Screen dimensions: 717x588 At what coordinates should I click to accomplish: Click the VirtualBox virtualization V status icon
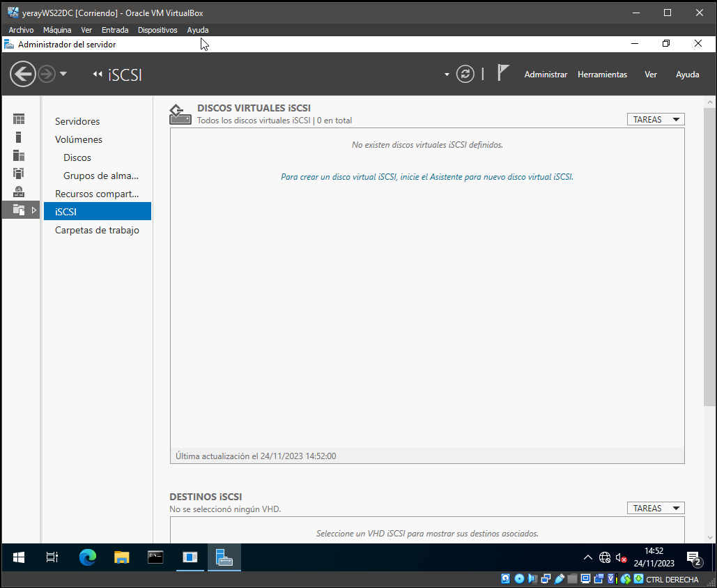click(x=612, y=579)
